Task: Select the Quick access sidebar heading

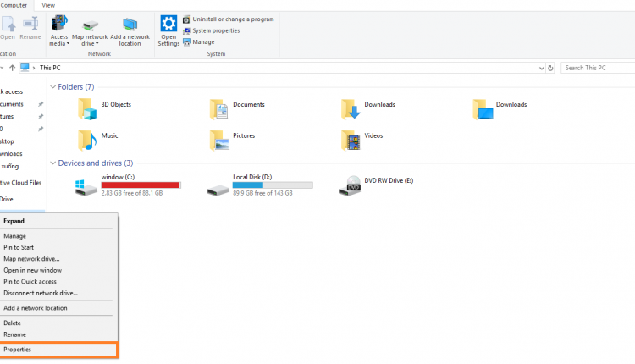Action: point(12,92)
